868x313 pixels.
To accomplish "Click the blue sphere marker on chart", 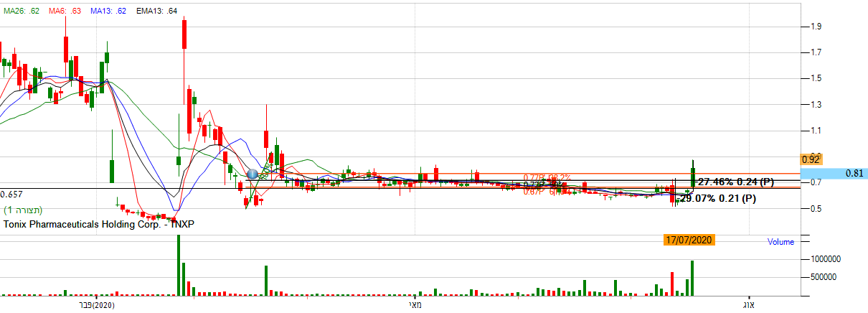I will 253,174.
